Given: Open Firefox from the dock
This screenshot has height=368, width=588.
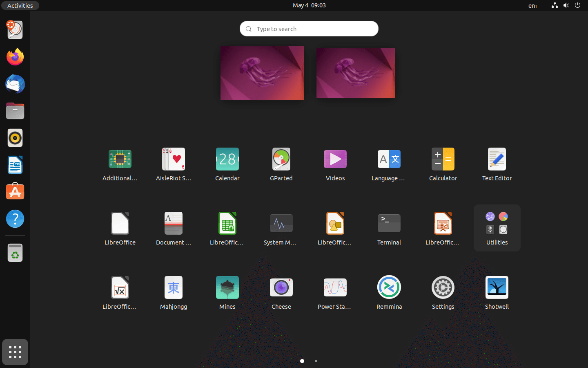Looking at the screenshot, I should 15,57.
